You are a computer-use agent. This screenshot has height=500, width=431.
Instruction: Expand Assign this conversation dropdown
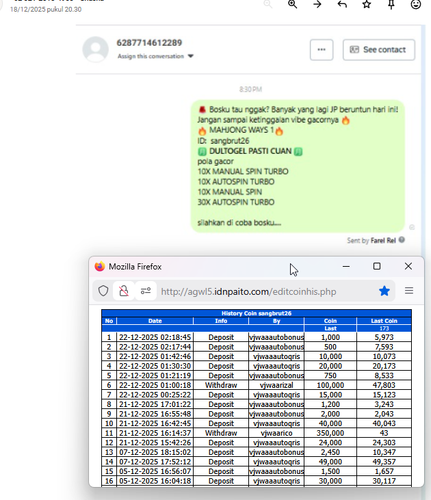pyautogui.click(x=155, y=56)
